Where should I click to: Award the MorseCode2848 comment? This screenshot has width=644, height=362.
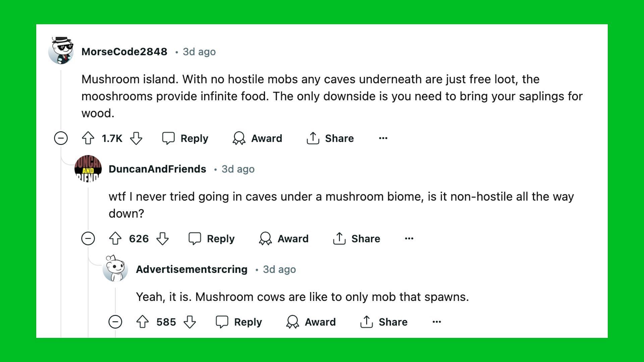point(257,138)
